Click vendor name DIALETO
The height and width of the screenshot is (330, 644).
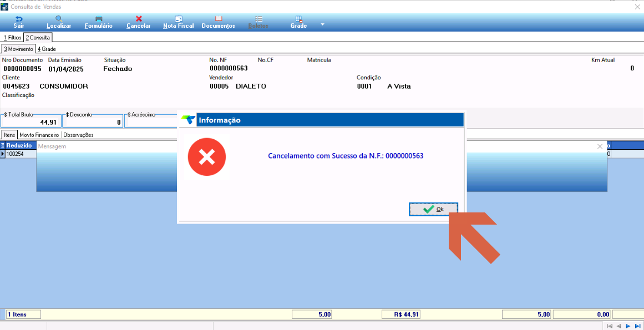(x=251, y=86)
